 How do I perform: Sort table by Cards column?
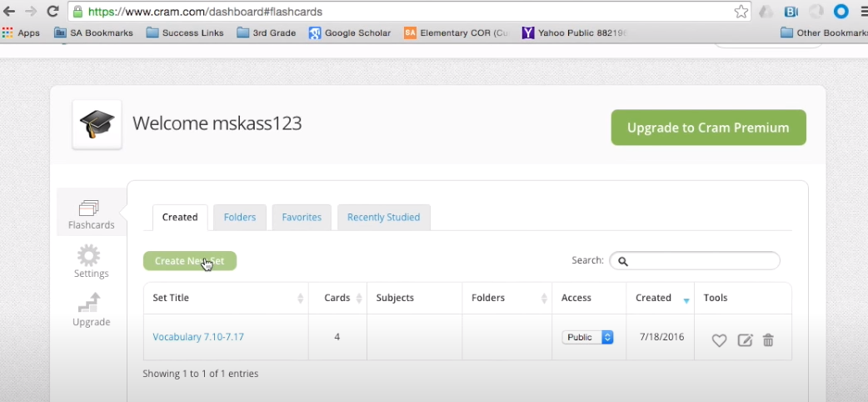[x=337, y=298]
